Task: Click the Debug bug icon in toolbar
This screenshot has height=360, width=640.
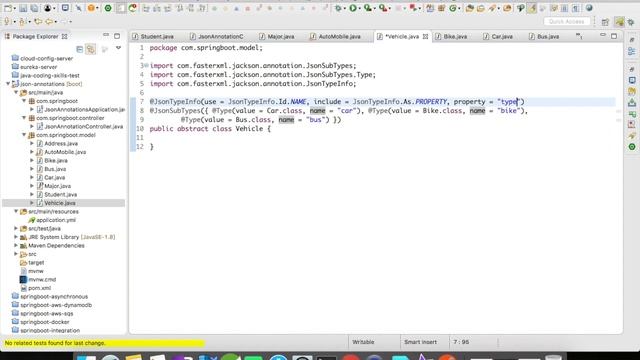Action: pos(338,8)
